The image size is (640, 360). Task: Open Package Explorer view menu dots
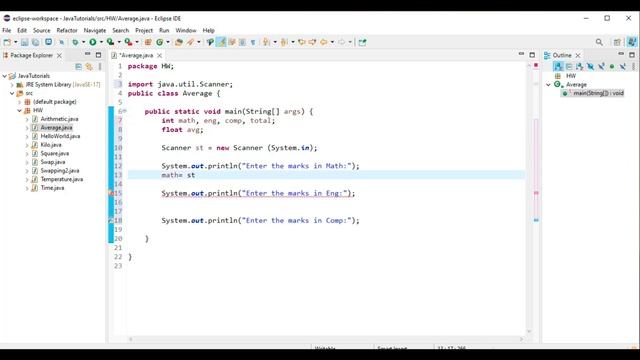click(100, 67)
